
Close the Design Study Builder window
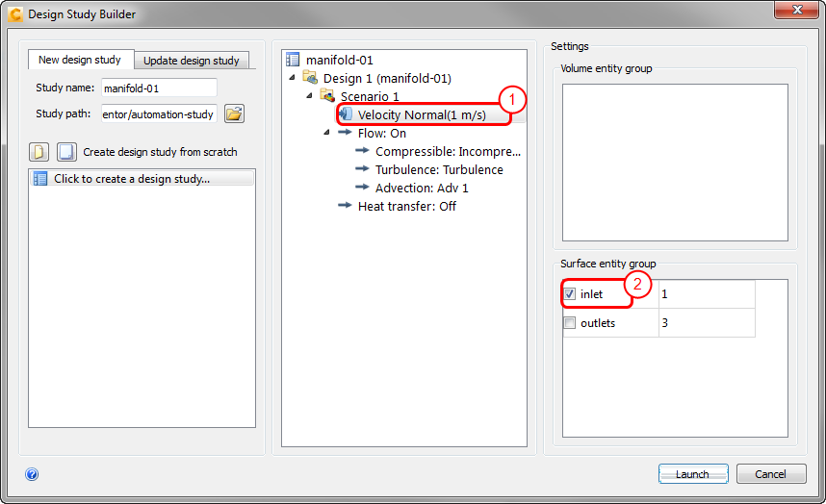coord(796,10)
